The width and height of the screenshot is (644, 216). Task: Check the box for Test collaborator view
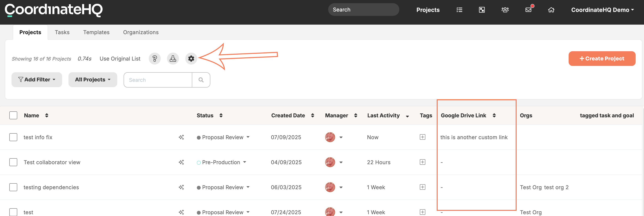[13, 162]
